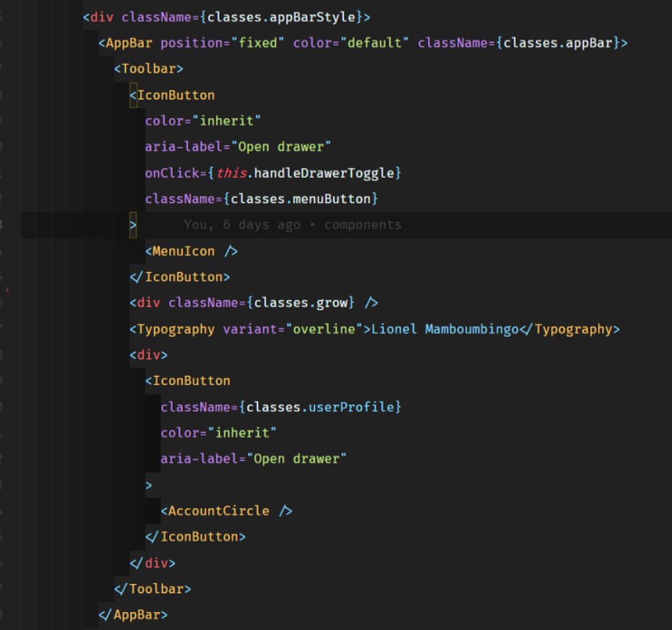The width and height of the screenshot is (672, 630).
Task: Click the position="fixed" attribute value
Action: coord(257,43)
